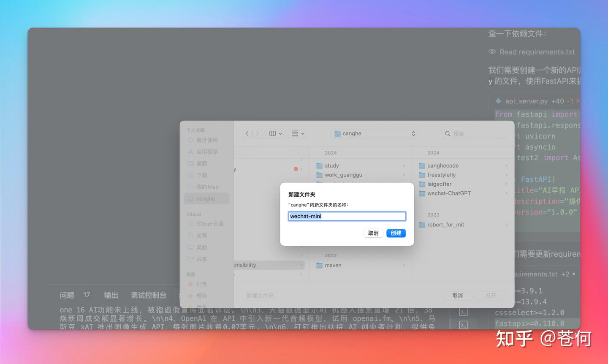Select the wechat-ChatGPT folder icon
Screen dimensions: 608x364
click(x=422, y=193)
